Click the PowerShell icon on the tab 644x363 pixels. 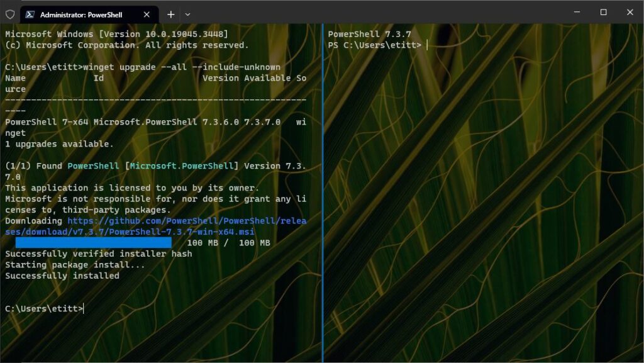(x=30, y=14)
